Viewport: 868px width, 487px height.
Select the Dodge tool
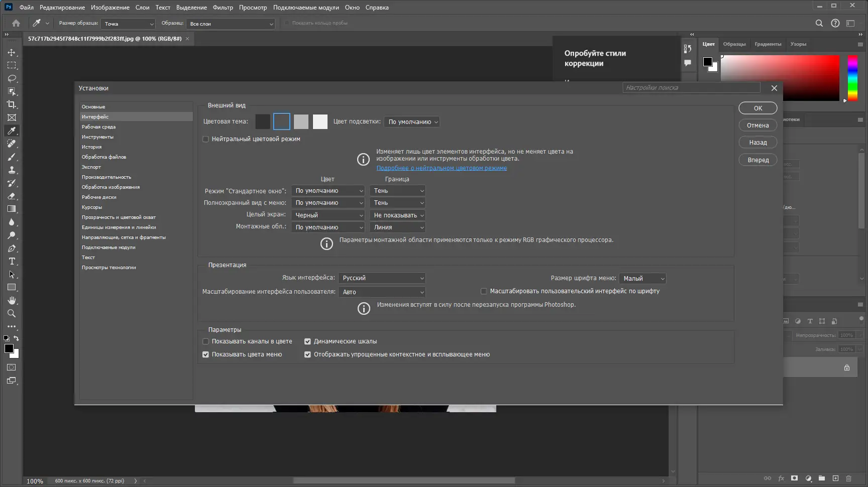pyautogui.click(x=12, y=235)
